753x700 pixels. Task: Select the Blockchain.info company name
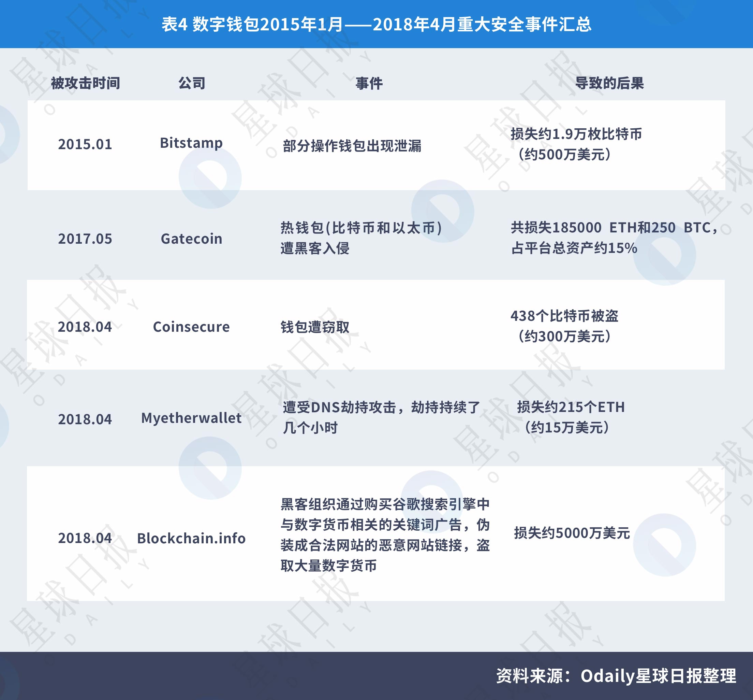click(x=191, y=538)
